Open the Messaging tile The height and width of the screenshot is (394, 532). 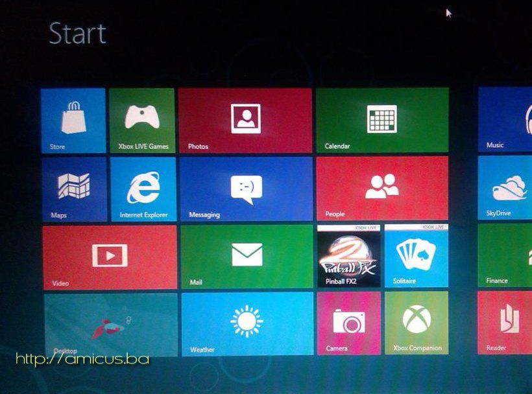(x=246, y=189)
